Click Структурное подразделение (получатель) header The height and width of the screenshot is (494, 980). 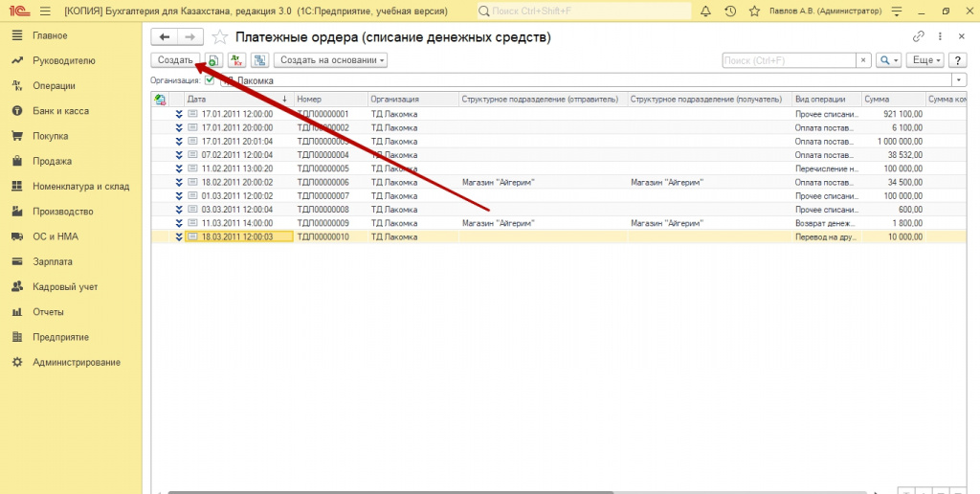click(x=709, y=100)
